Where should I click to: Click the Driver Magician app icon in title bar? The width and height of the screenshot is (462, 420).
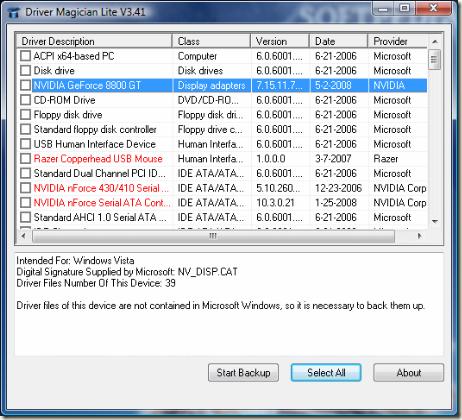tap(13, 13)
